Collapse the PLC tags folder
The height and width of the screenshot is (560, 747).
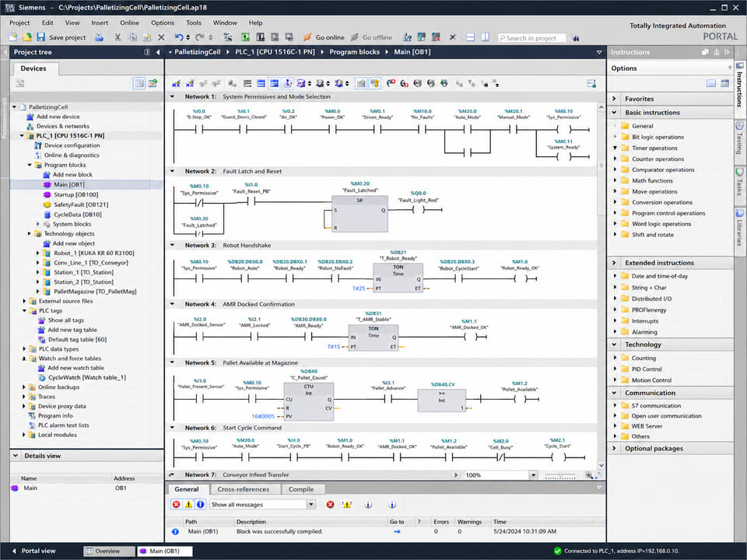point(24,310)
